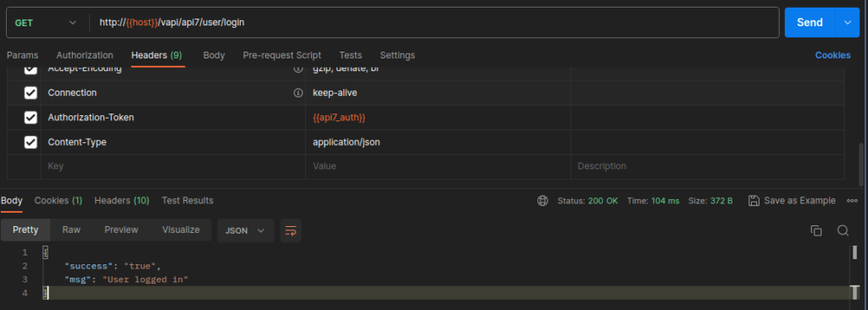Viewport: 868px width, 310px height.
Task: Select the Pretty view
Action: coord(25,230)
